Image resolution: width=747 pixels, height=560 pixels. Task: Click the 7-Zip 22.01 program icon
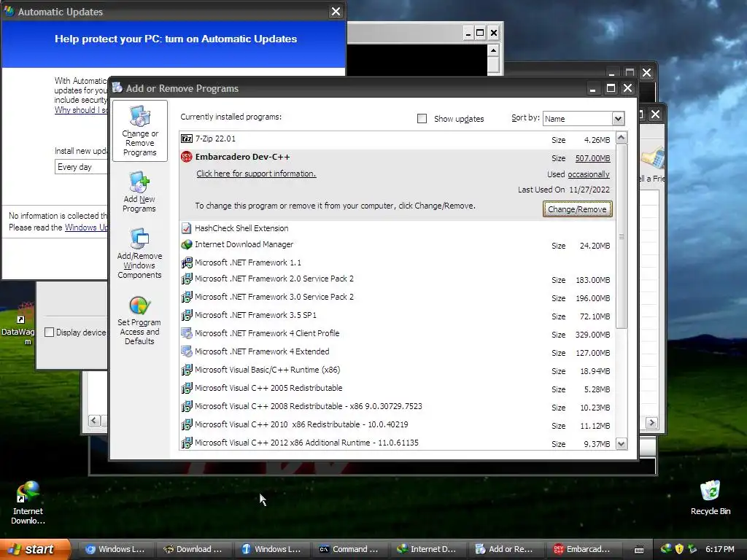(187, 139)
